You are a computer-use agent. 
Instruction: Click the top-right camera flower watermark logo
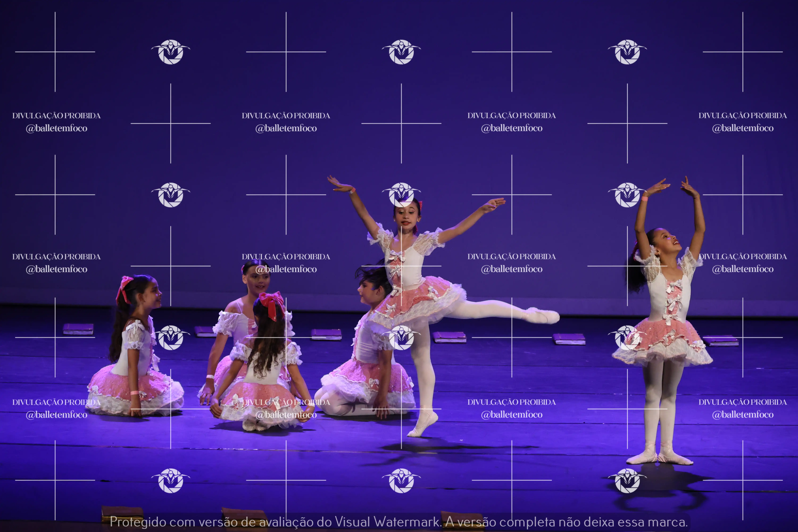pyautogui.click(x=627, y=52)
